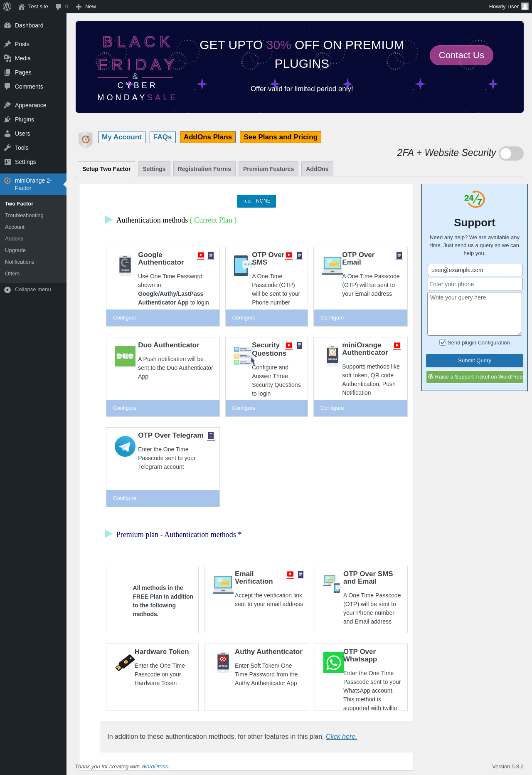Click See Plans and Pricing
The height and width of the screenshot is (775, 532).
click(281, 137)
